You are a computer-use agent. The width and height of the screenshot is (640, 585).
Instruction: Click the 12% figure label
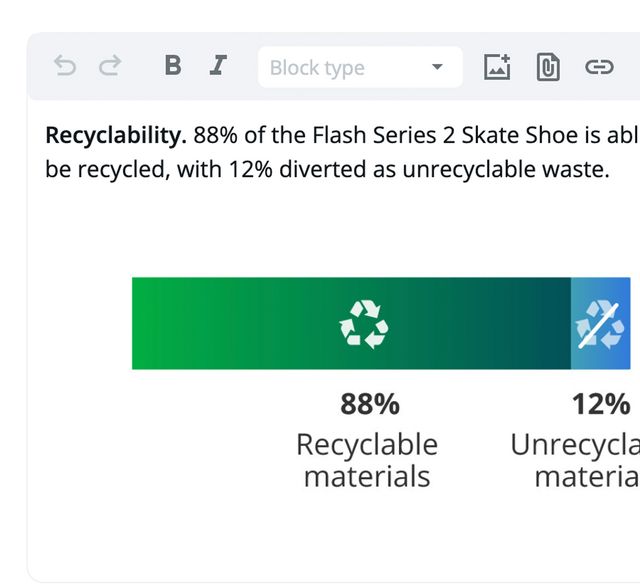[601, 404]
